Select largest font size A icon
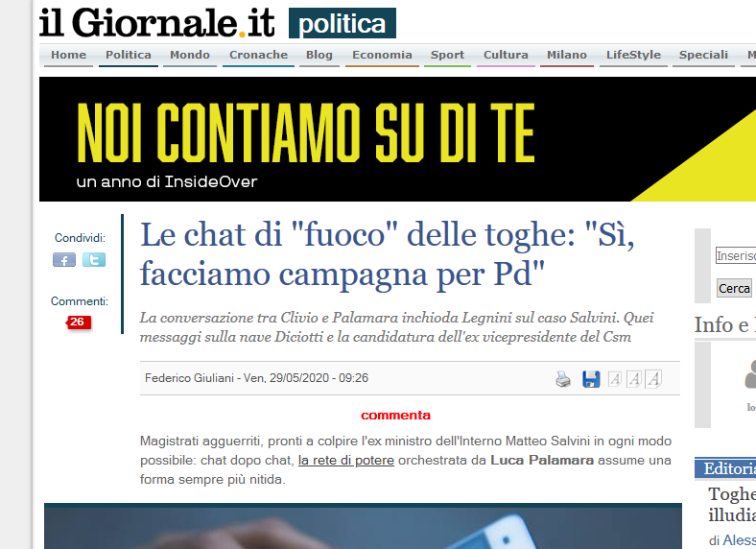The height and width of the screenshot is (549, 756). tap(653, 379)
